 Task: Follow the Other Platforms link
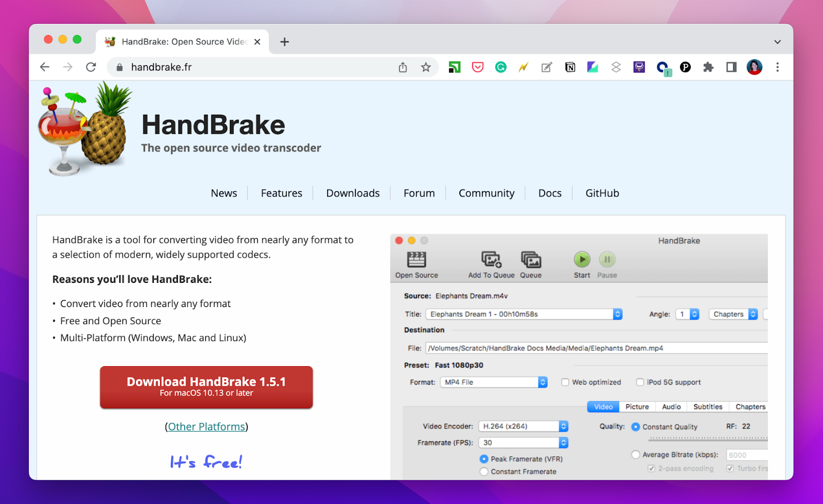[x=206, y=426]
